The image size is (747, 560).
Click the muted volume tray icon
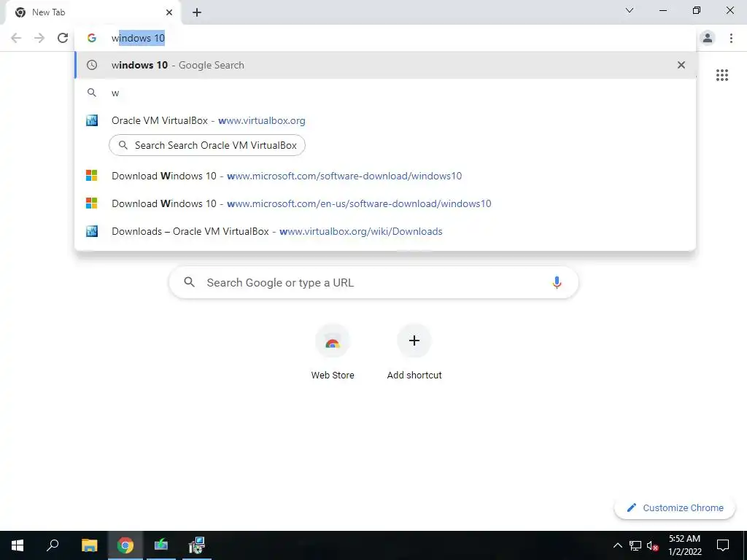pos(652,545)
